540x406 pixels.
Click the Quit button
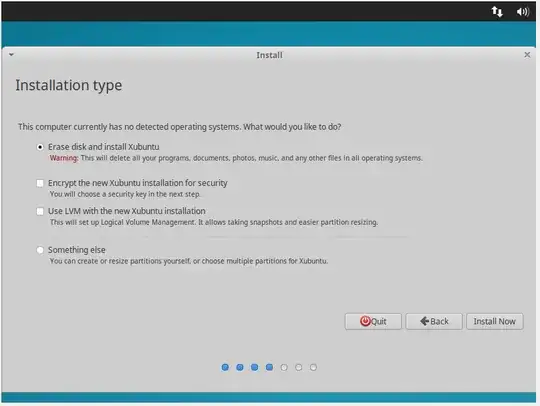(373, 321)
